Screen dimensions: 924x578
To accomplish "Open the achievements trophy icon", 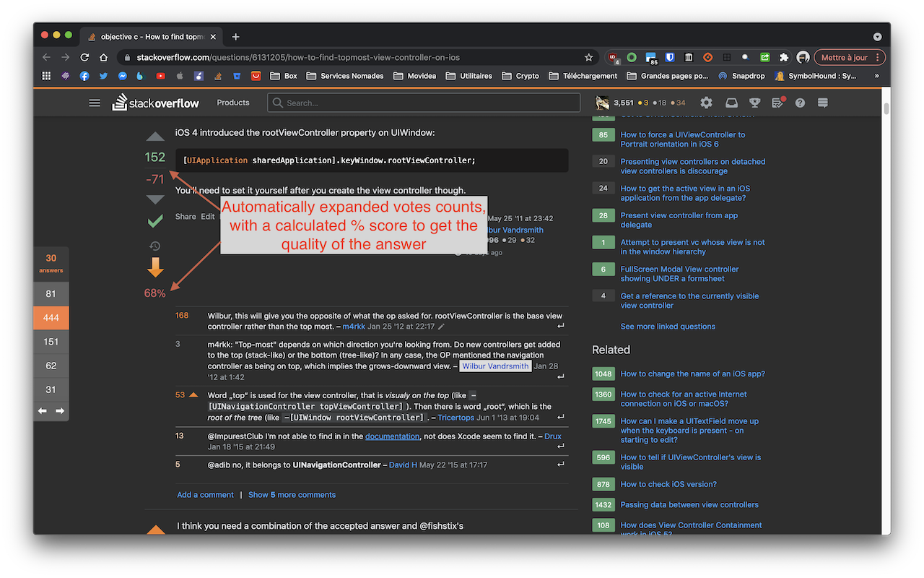I will click(754, 103).
